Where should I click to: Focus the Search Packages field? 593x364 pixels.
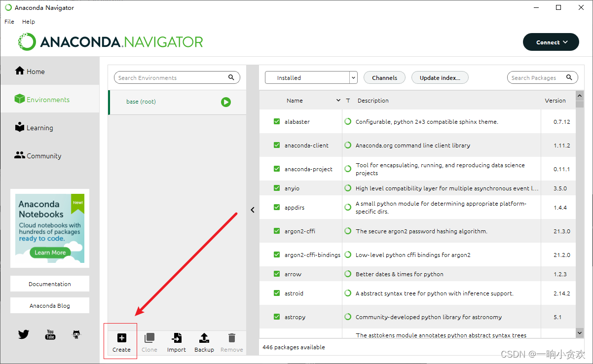coord(543,77)
